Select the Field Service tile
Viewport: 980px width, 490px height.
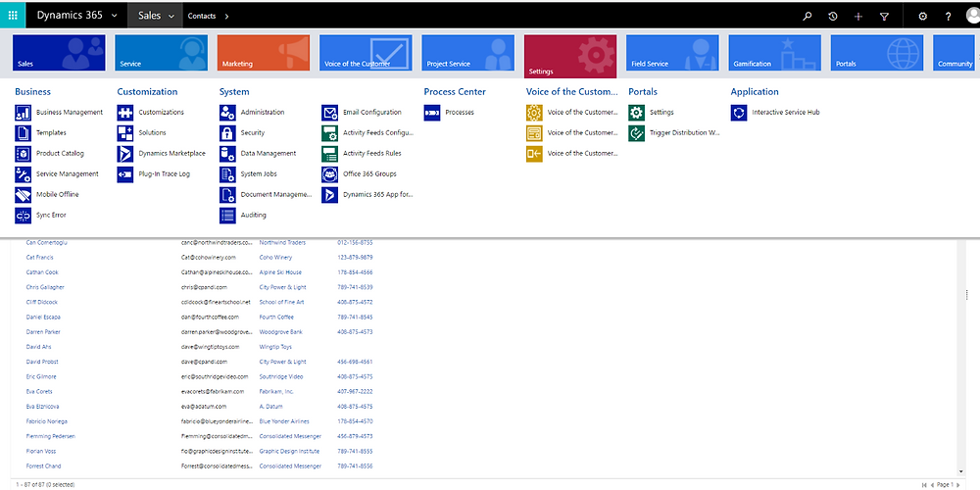click(x=672, y=53)
